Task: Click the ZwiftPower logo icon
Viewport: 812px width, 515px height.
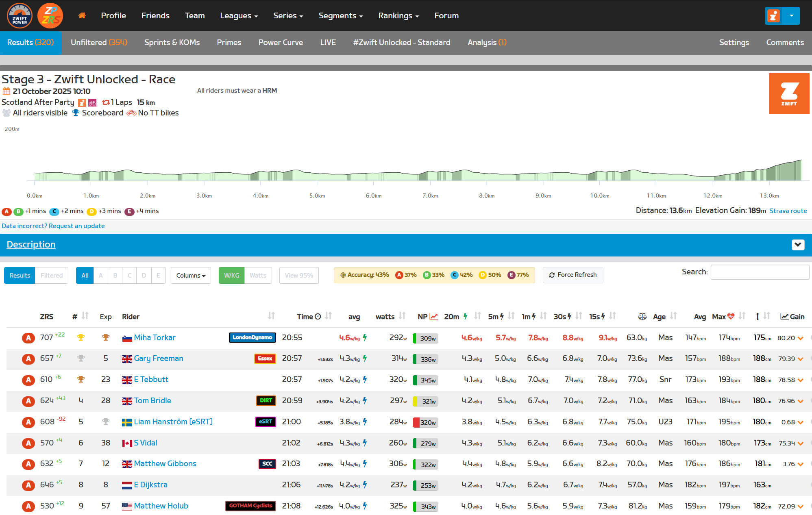Action: point(20,15)
